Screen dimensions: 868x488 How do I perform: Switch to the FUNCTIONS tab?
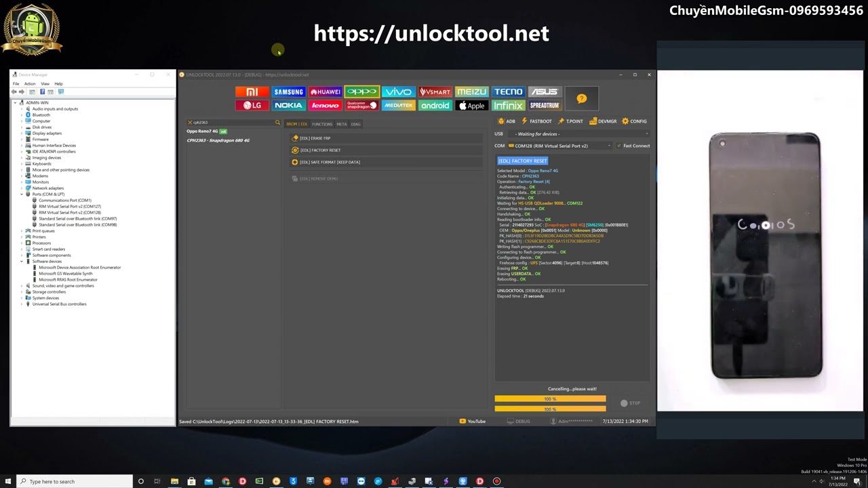[x=322, y=124]
